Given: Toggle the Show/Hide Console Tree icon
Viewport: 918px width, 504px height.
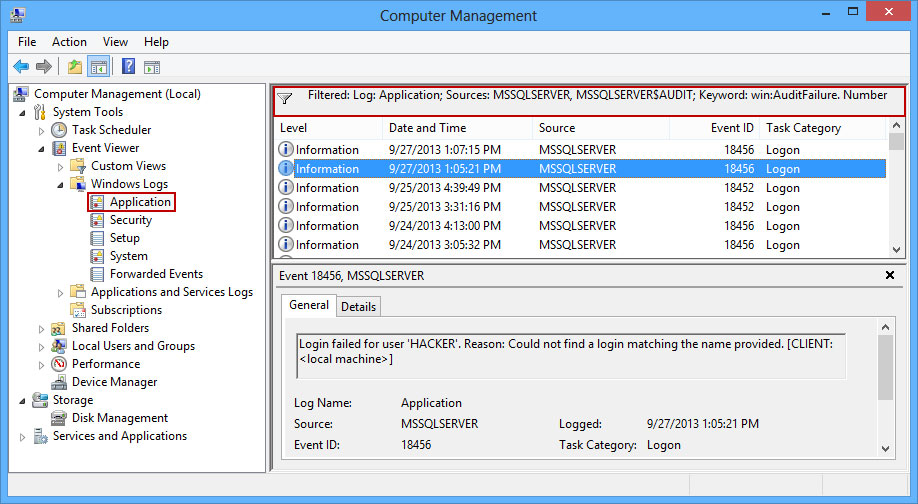Looking at the screenshot, I should pyautogui.click(x=98, y=67).
